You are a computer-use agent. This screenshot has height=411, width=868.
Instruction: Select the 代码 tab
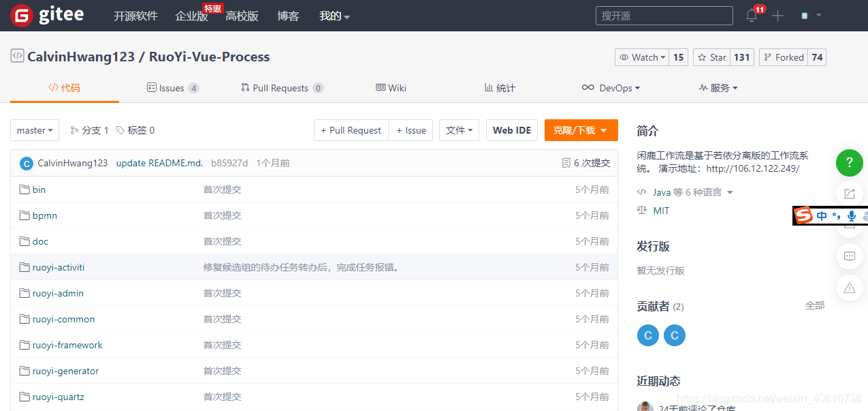[65, 88]
